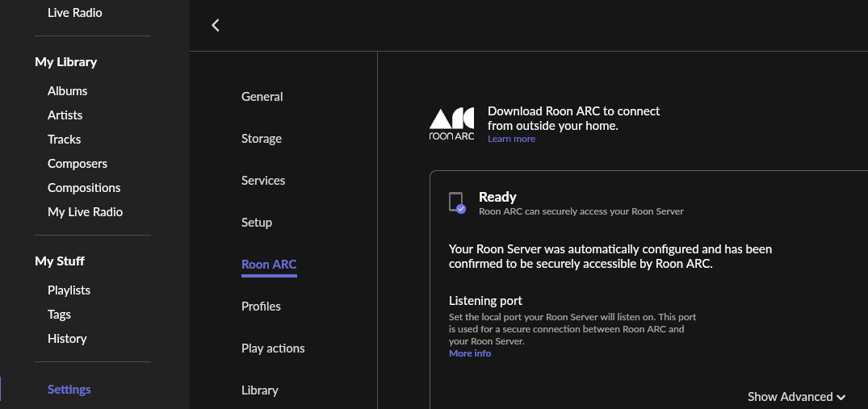The image size is (868, 409).
Task: Click 'Download Roon ARC to connect' text
Action: (574, 119)
